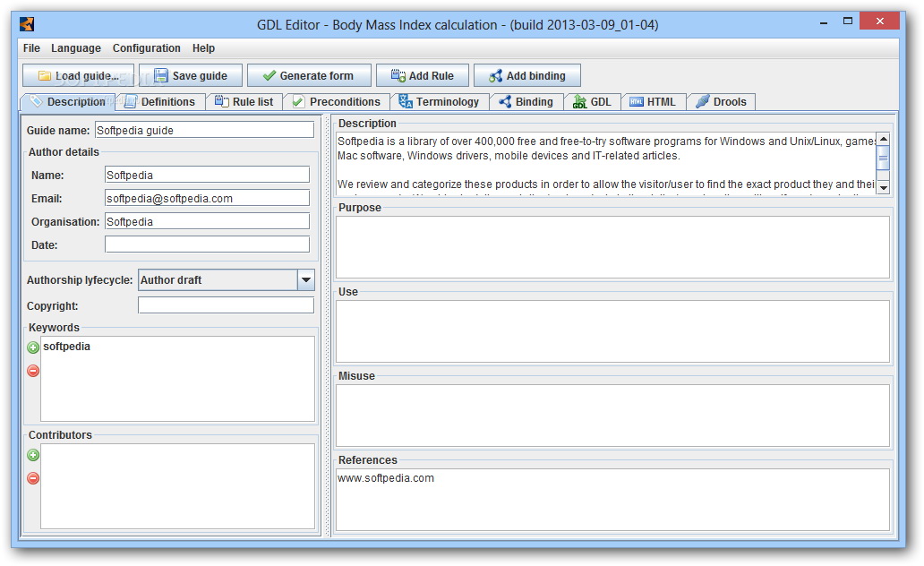Click inside the Misuse text area
The height and width of the screenshot is (566, 924).
(x=612, y=416)
